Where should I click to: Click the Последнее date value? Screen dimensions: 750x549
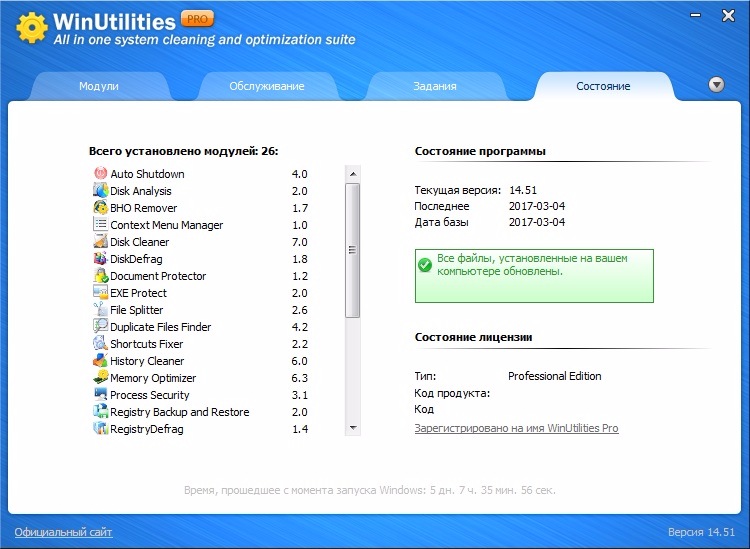click(x=537, y=206)
